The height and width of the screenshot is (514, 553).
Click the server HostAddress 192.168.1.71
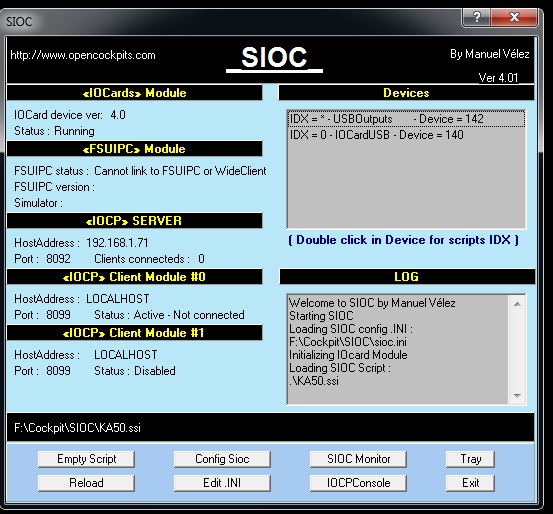coord(117,243)
